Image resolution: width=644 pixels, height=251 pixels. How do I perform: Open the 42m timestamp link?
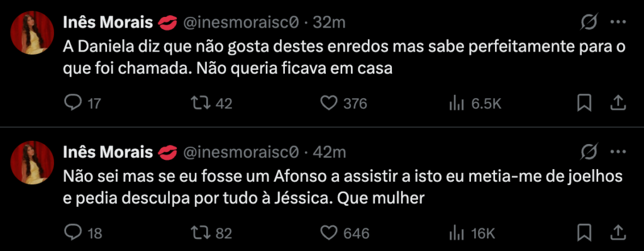[330, 153]
